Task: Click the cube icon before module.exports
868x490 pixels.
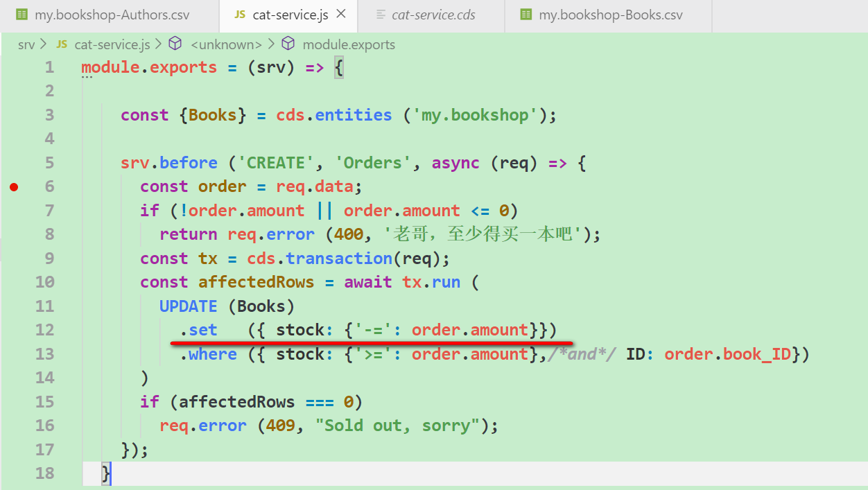Action: [288, 44]
